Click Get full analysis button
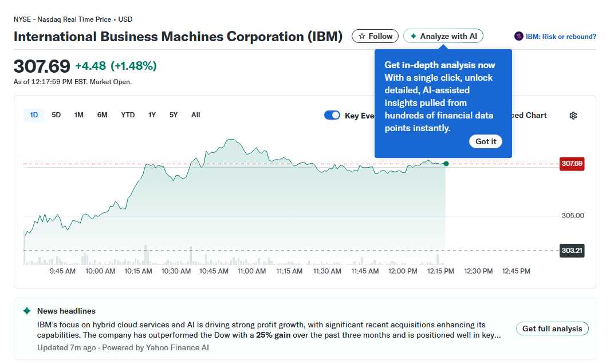This screenshot has width=610, height=364. (x=552, y=329)
